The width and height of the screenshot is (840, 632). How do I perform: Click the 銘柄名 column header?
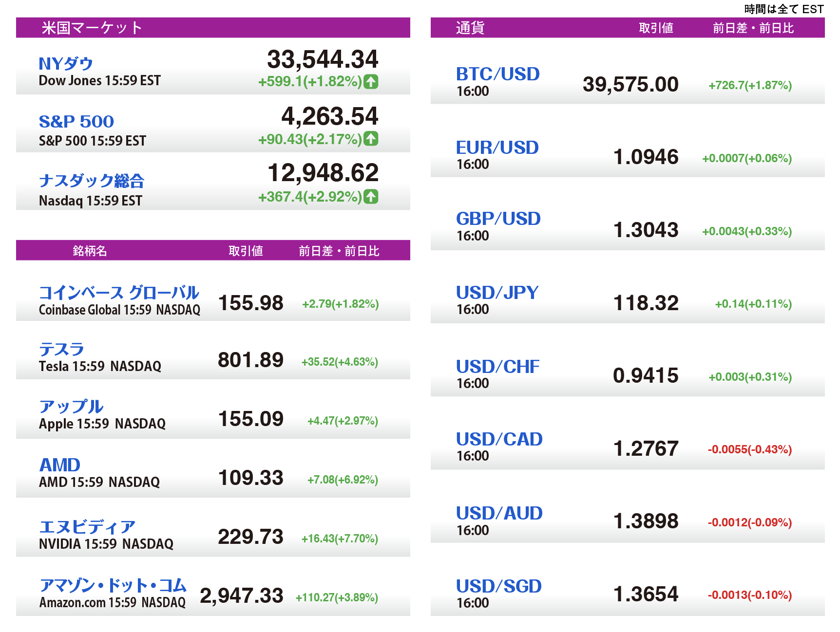tap(90, 251)
